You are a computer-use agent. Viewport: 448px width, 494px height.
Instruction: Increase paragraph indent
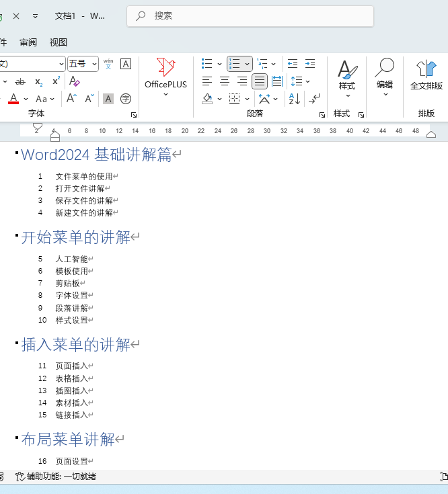pyautogui.click(x=310, y=64)
